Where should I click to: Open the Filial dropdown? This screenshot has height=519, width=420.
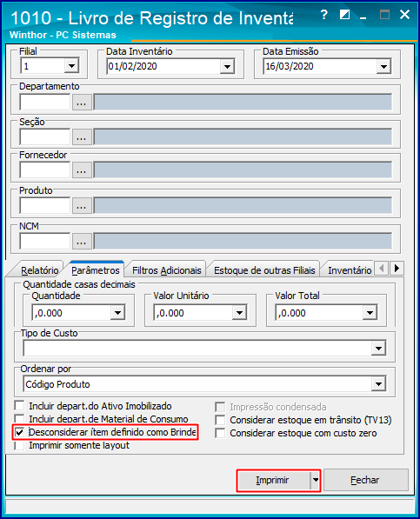tap(71, 65)
